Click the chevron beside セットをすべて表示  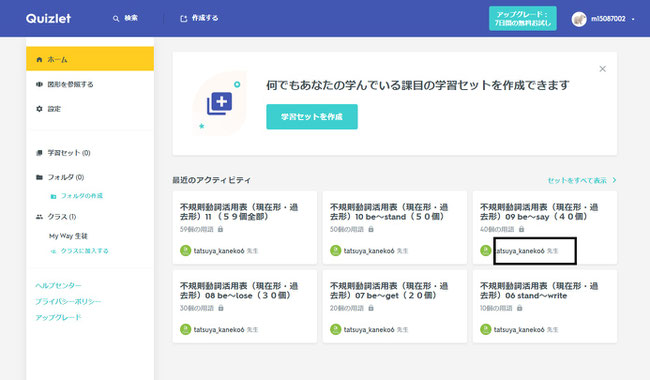pos(614,180)
